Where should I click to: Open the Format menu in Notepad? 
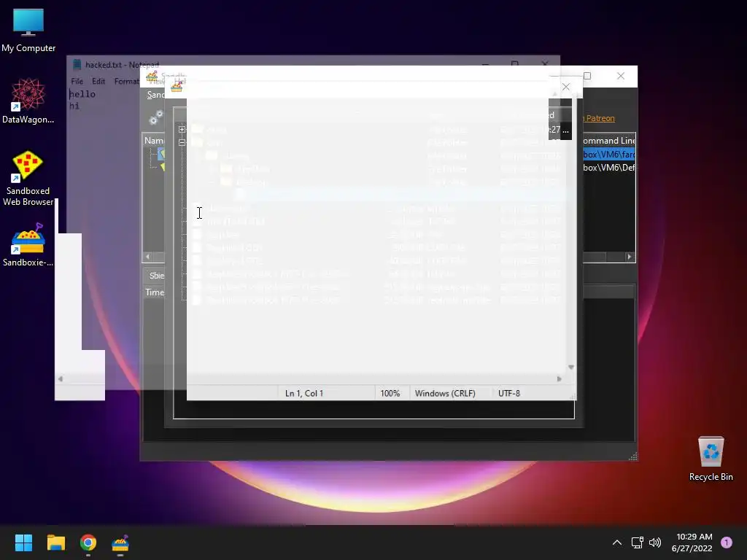pos(126,82)
